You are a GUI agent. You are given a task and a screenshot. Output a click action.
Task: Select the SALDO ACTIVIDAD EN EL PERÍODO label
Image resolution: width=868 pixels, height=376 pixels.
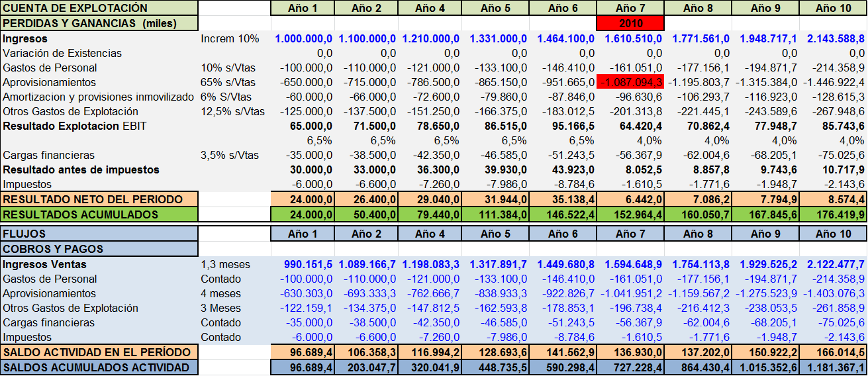99,352
